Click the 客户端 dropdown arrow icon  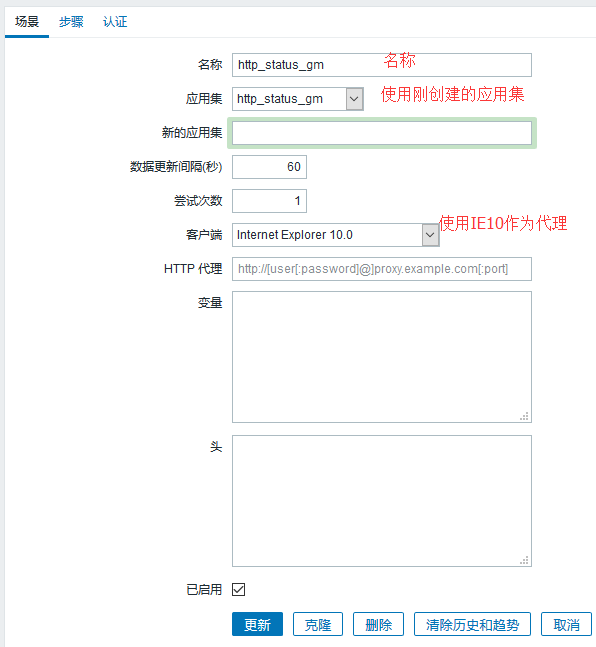point(430,235)
